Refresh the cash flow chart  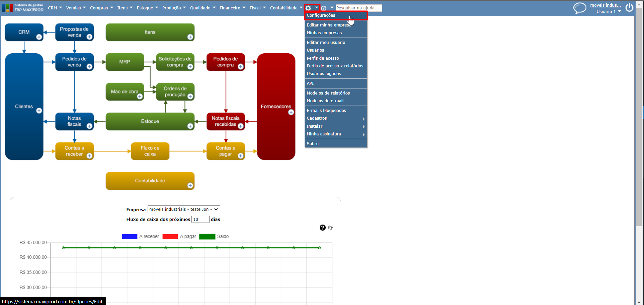click(330, 228)
